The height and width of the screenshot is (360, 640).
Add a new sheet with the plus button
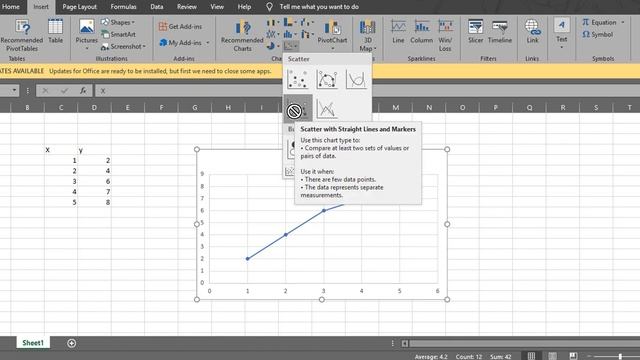pyautogui.click(x=71, y=343)
